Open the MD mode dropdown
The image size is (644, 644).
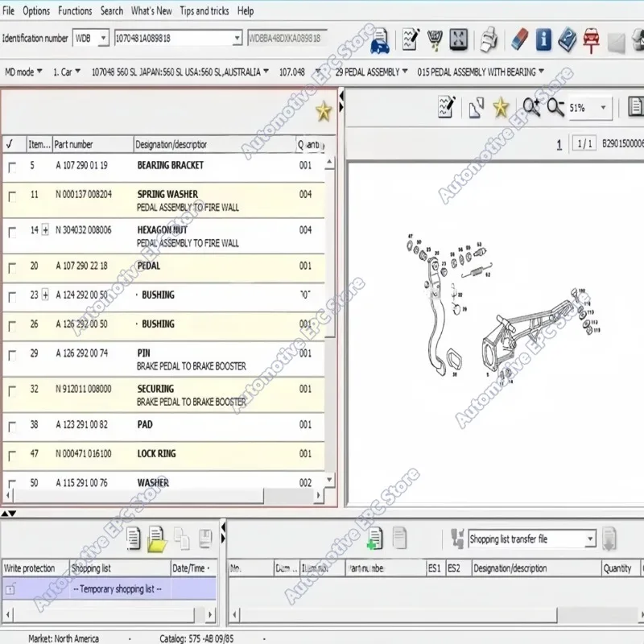coord(39,72)
